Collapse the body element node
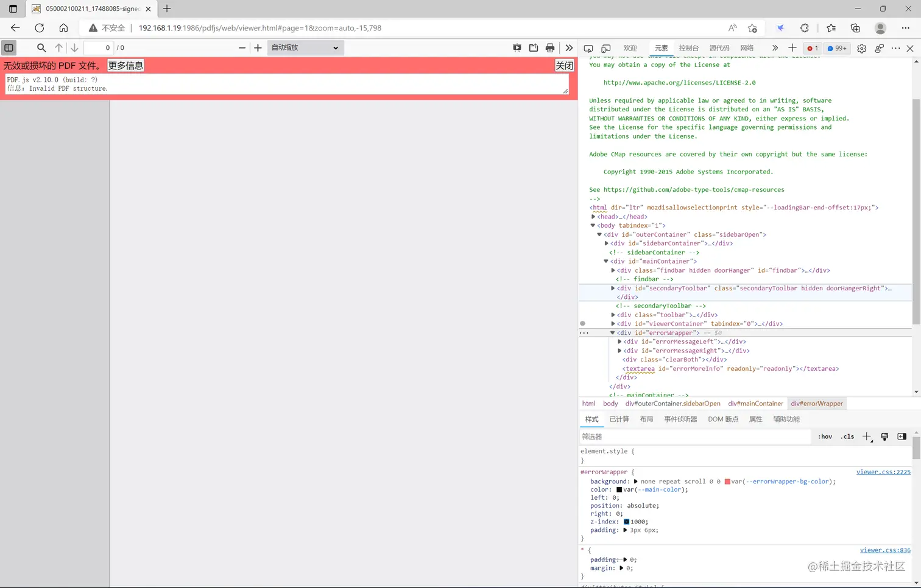 tap(593, 225)
